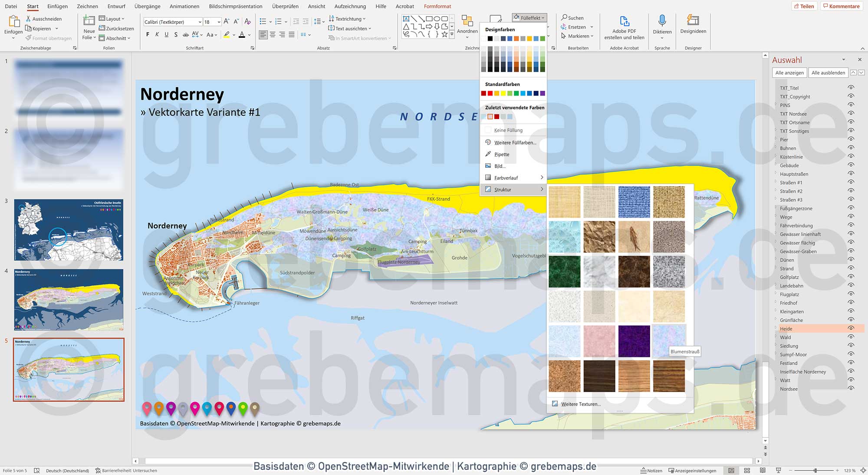Hide the Heide layer in the Auswahl pane
868x475 pixels.
pyautogui.click(x=851, y=329)
